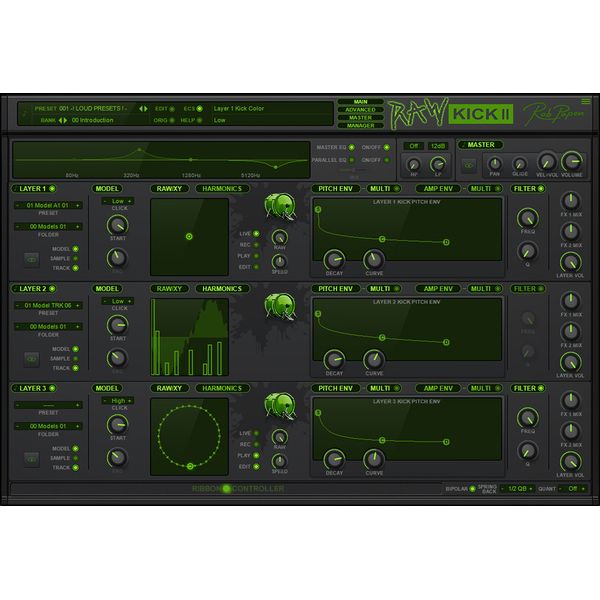Viewport: 600px width, 600px height.
Task: Open the filter type Off dropdown
Action: coord(414,146)
